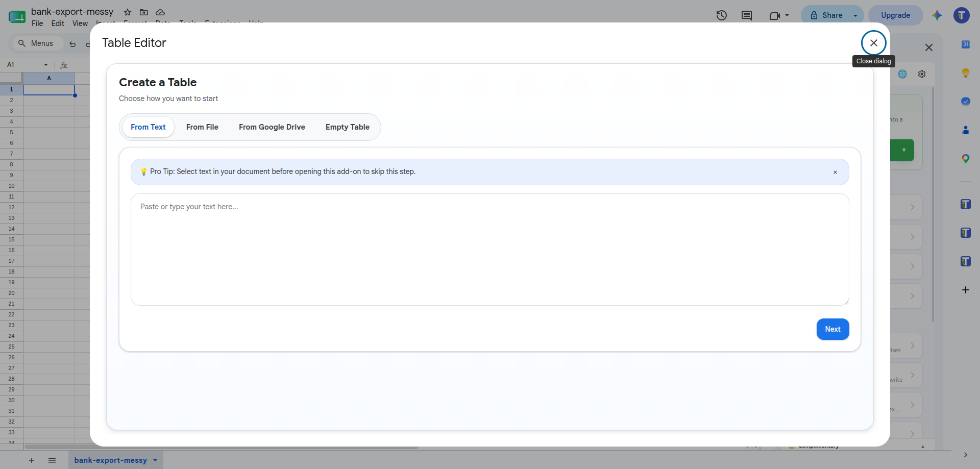Choose the Empty Table tab

(x=348, y=127)
